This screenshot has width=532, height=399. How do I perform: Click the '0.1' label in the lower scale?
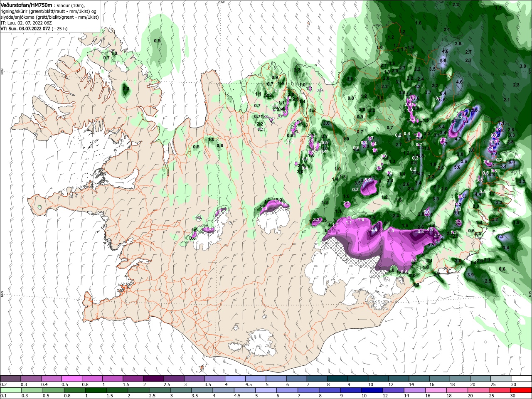point(3,396)
